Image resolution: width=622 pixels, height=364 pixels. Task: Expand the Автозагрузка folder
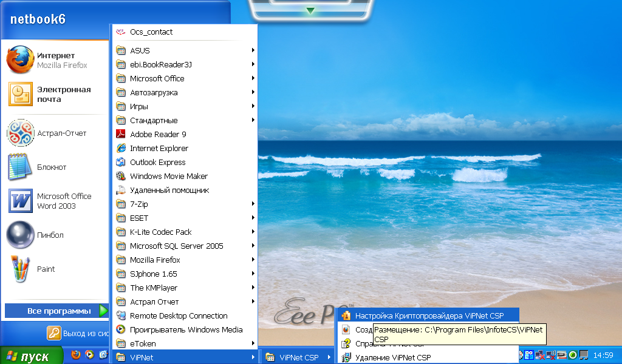point(185,92)
